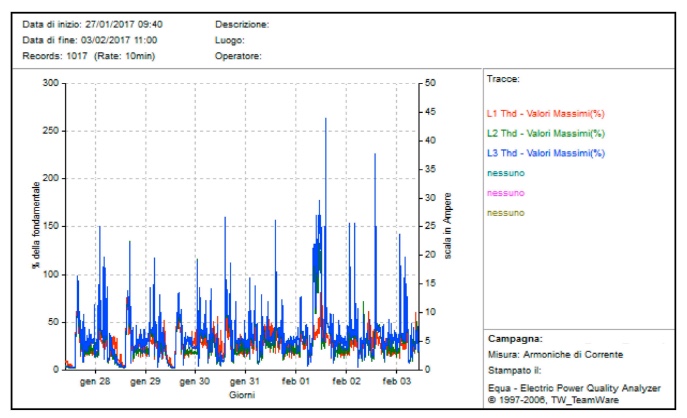687x418 pixels.
Task: Select the blue L3 Thd legend entry
Action: (x=545, y=153)
